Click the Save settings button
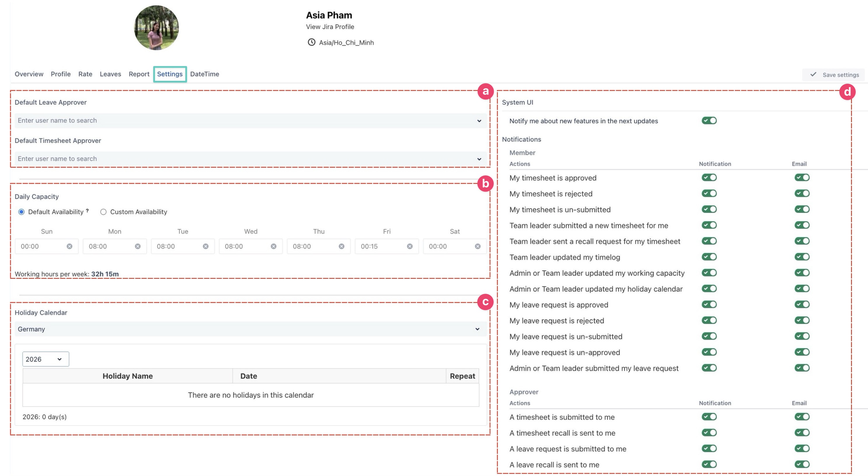The width and height of the screenshot is (868, 476). click(834, 75)
